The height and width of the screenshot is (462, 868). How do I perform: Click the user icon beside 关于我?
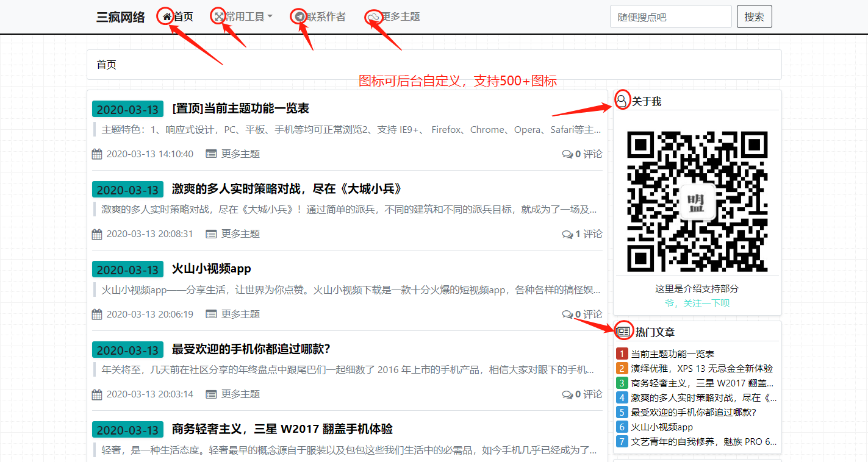point(622,101)
